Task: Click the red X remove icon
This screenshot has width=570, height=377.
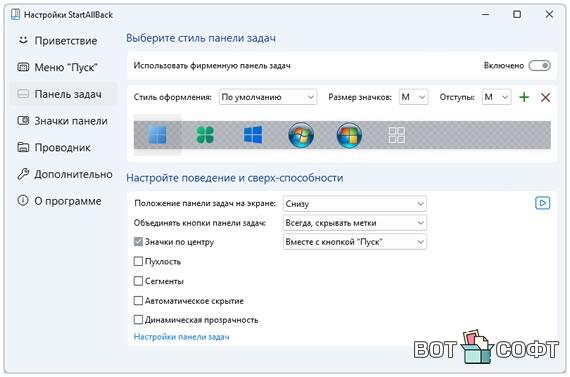Action: point(545,97)
